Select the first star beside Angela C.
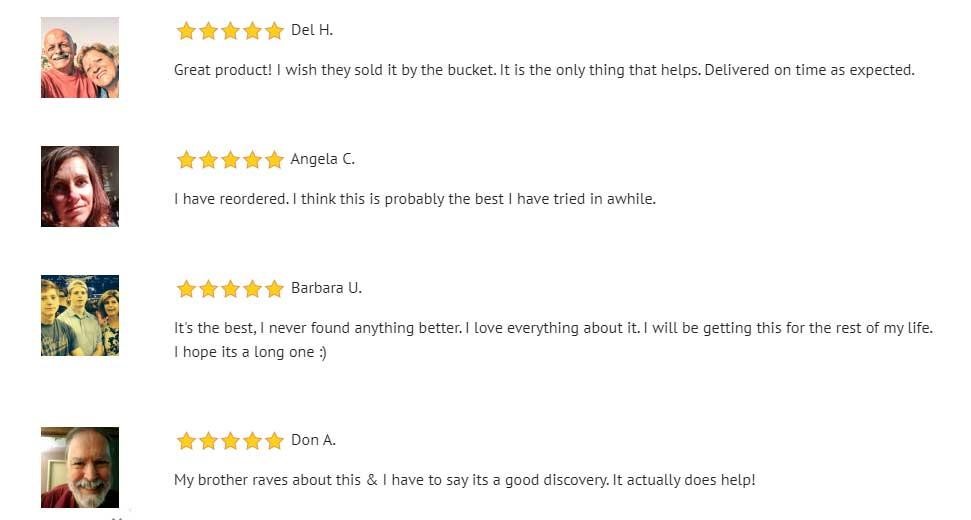 (186, 160)
